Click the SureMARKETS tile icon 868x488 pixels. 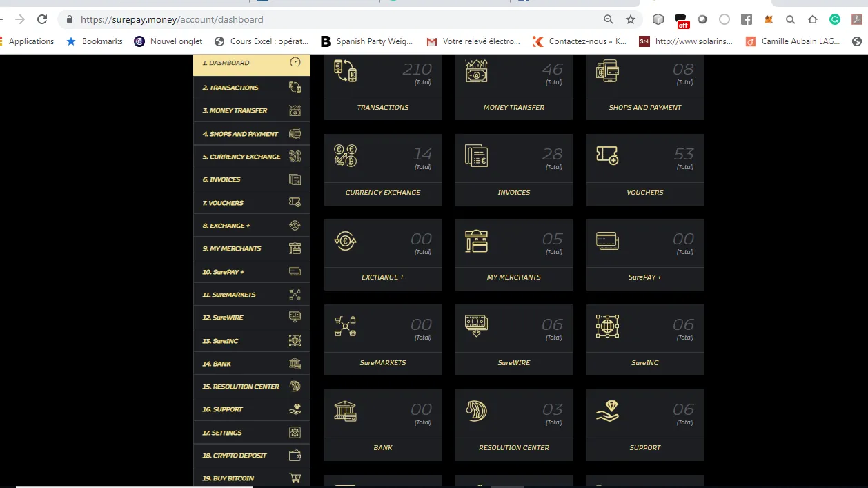[346, 326]
